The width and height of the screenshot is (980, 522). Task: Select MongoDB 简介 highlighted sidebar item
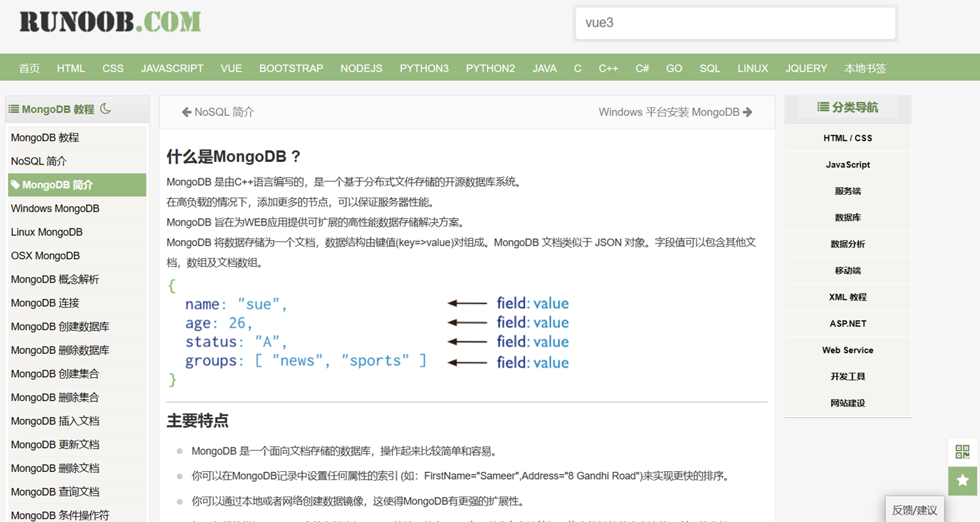coord(77,185)
